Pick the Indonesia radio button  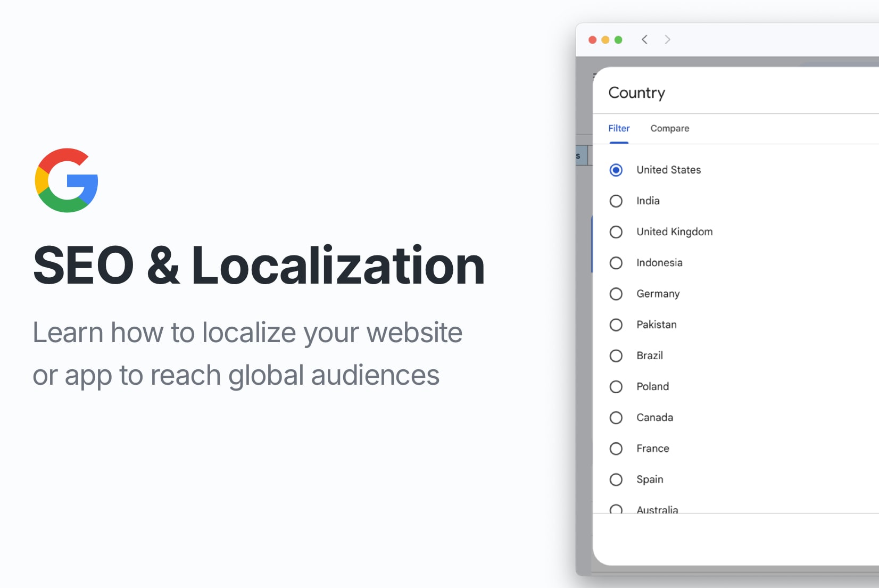[616, 263]
